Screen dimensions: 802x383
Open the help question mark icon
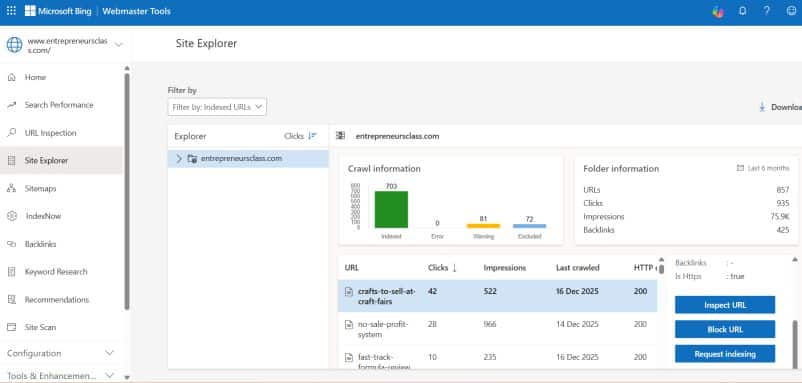point(766,11)
